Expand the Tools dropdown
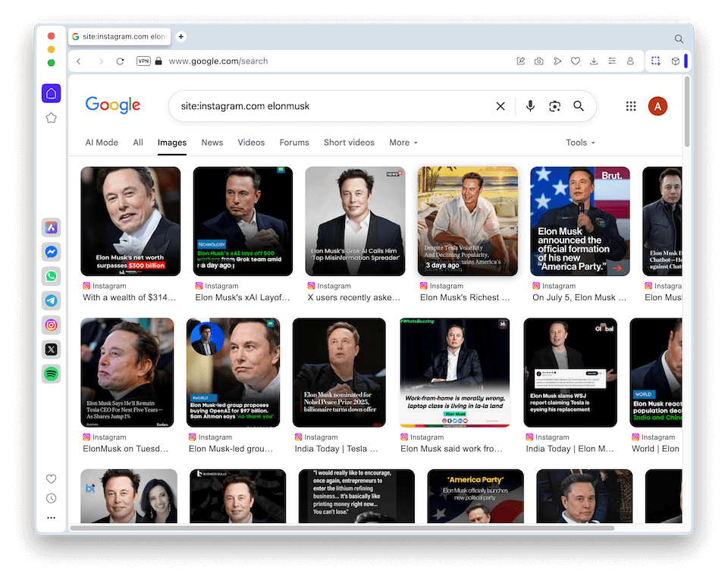 point(580,143)
